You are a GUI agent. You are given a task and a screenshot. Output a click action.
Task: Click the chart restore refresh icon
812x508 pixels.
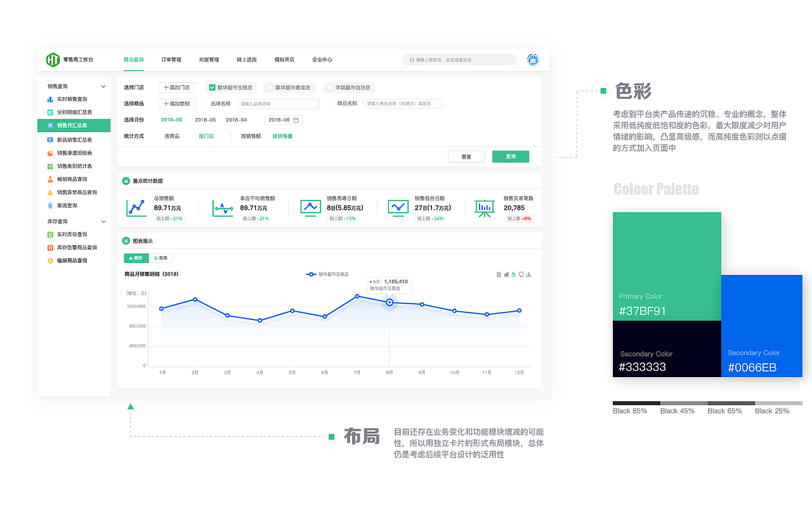(x=521, y=274)
